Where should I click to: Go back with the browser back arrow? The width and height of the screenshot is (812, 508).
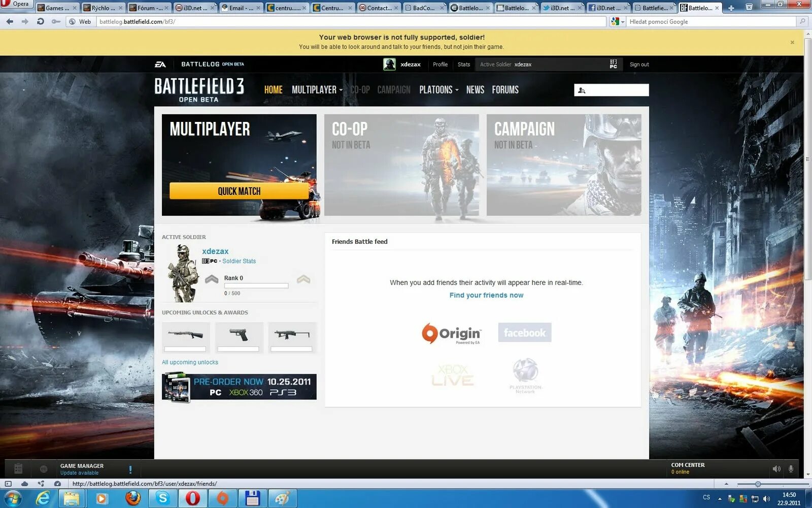[10, 21]
